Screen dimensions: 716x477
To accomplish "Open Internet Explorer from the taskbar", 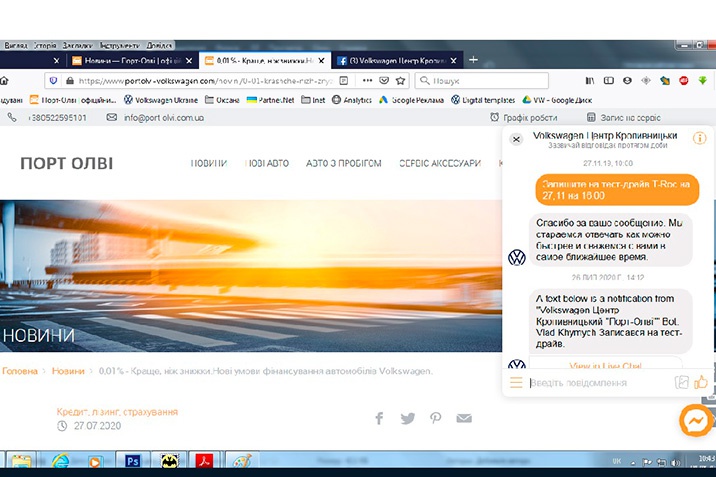I will point(60,460).
